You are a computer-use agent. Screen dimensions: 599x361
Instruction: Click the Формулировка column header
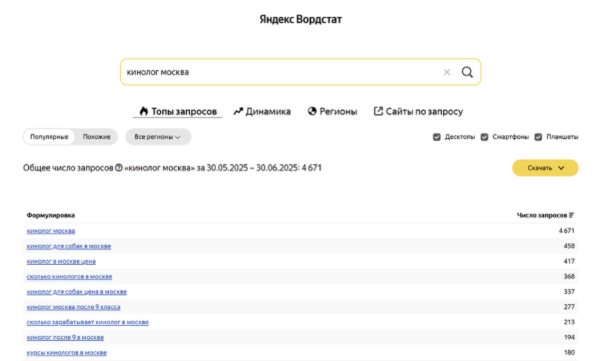[51, 215]
